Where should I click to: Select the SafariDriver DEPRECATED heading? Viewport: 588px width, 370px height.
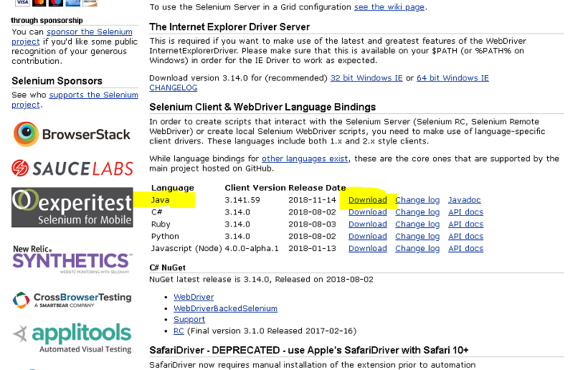pyautogui.click(x=308, y=350)
